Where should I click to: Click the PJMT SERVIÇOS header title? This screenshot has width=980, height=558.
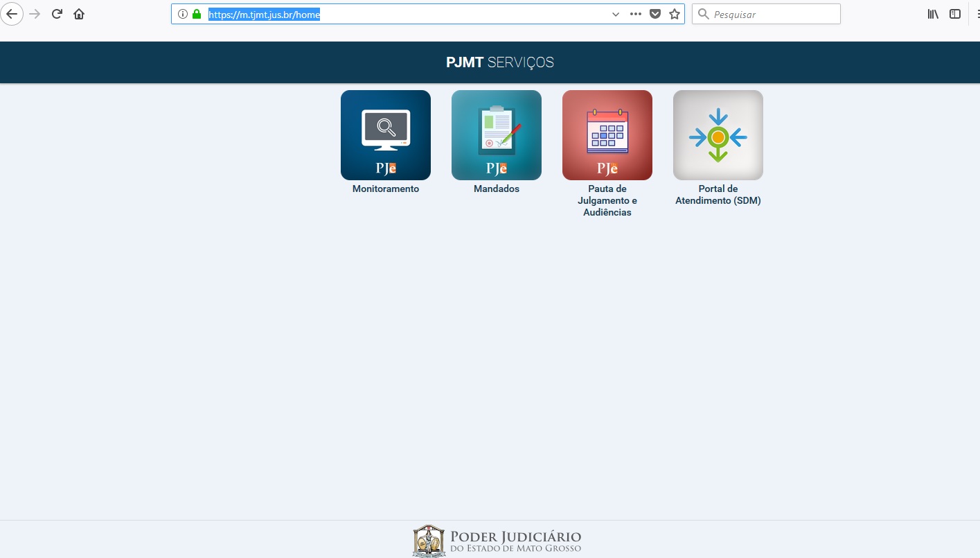500,62
